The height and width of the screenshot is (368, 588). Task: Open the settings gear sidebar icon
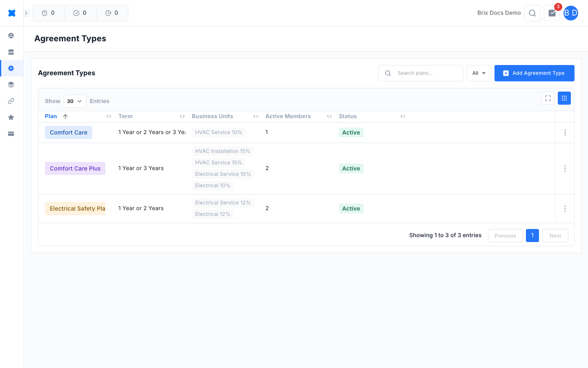[11, 68]
